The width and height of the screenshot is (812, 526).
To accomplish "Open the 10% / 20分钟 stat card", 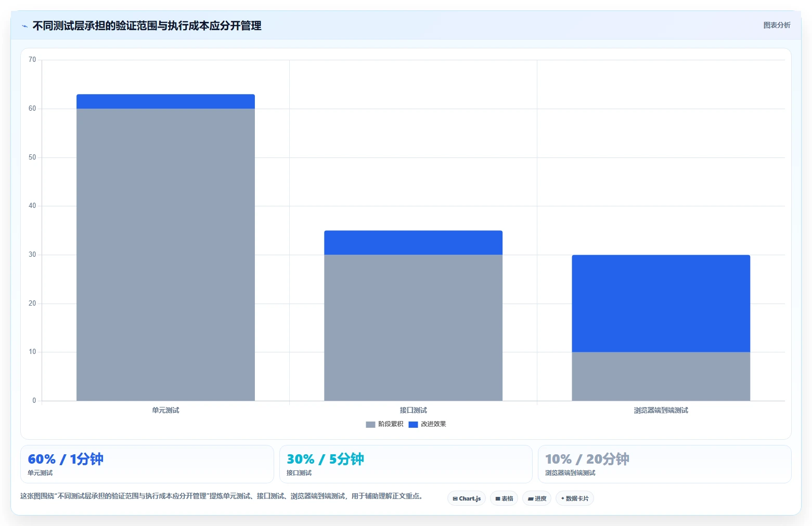I will 665,464.
